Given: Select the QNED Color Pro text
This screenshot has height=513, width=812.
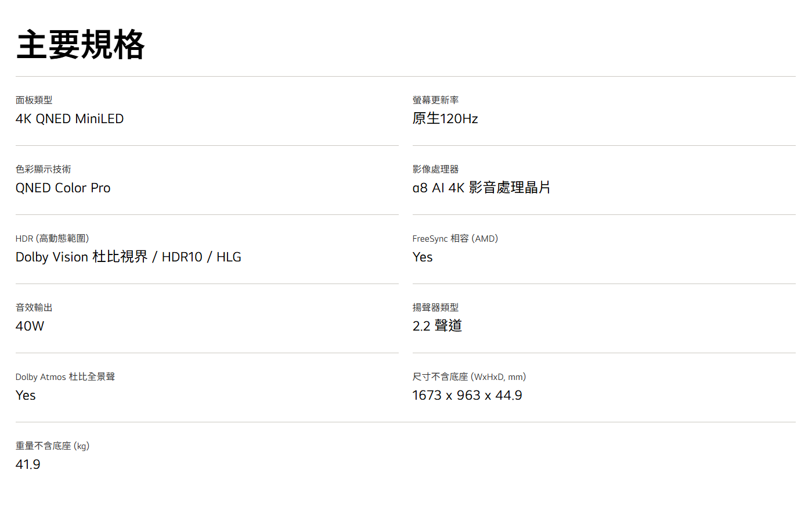Looking at the screenshot, I should [x=63, y=188].
